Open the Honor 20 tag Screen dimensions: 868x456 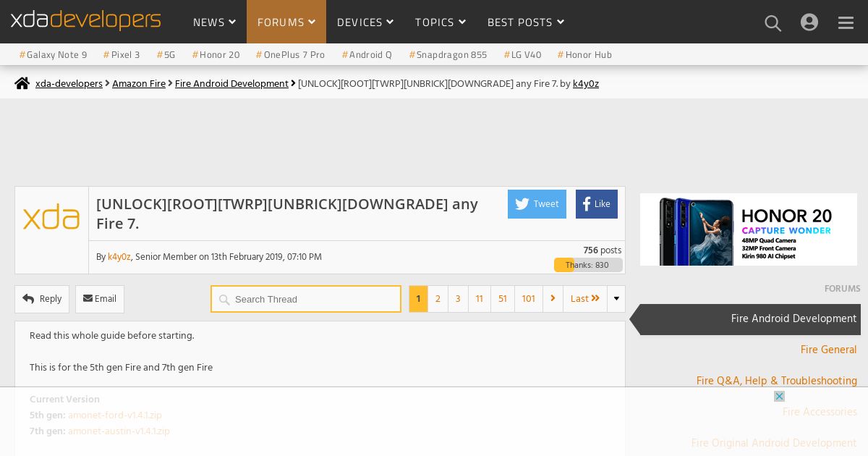point(216,55)
